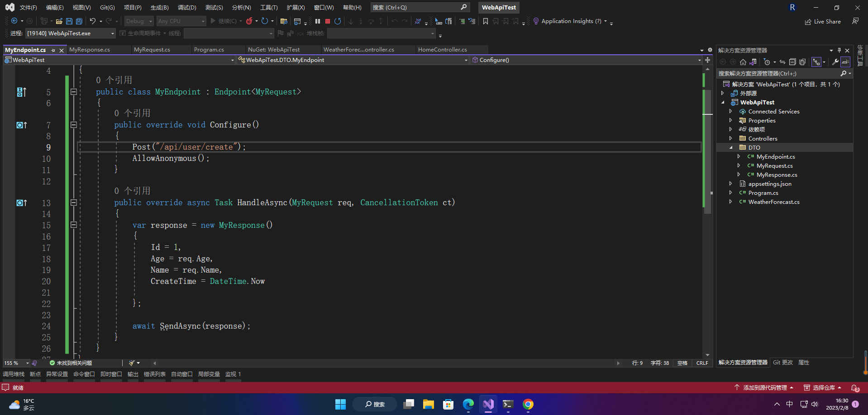
Task: Toggle preview selected items button
Action: pyautogui.click(x=845, y=62)
